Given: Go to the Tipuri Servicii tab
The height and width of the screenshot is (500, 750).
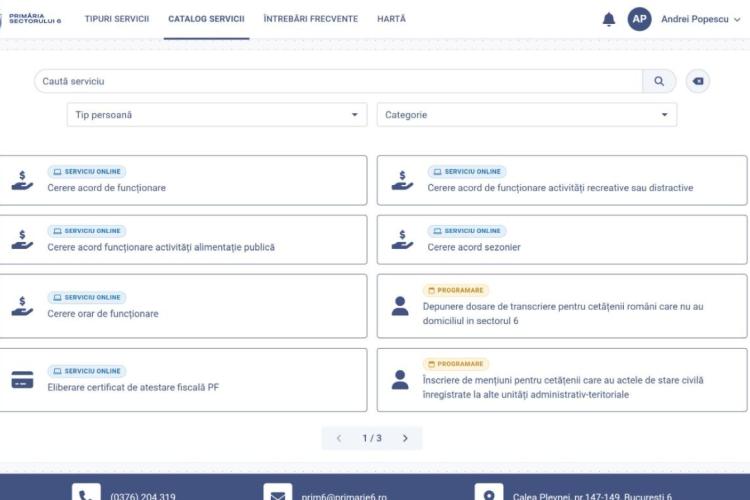Looking at the screenshot, I should pyautogui.click(x=117, y=19).
